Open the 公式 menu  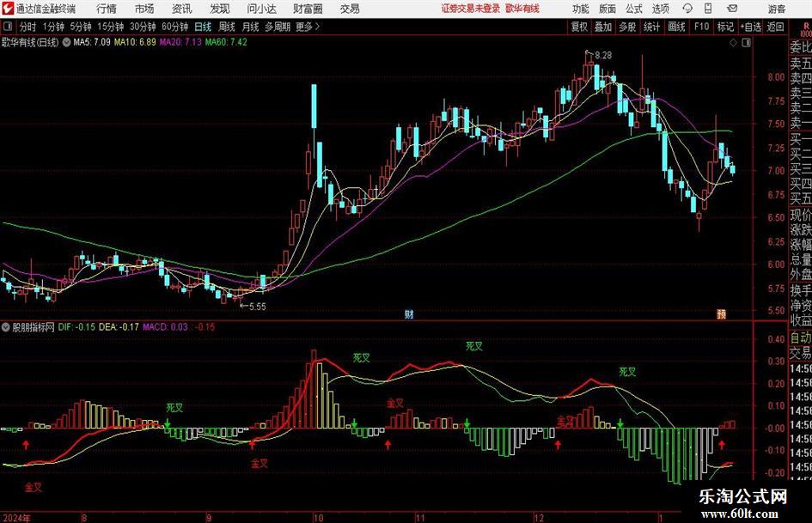pos(633,9)
